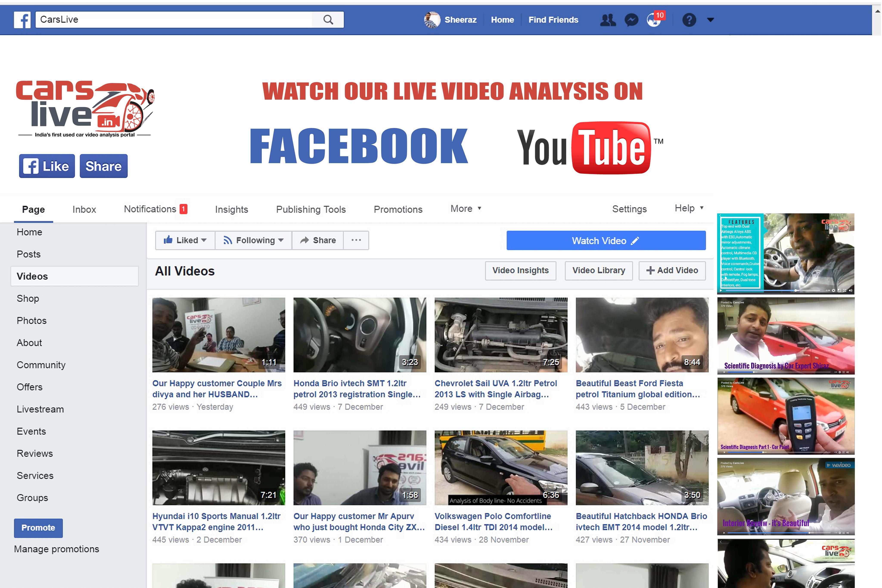Open the Sheeraz profile link
Screen dimensions: 882x588
(460, 20)
